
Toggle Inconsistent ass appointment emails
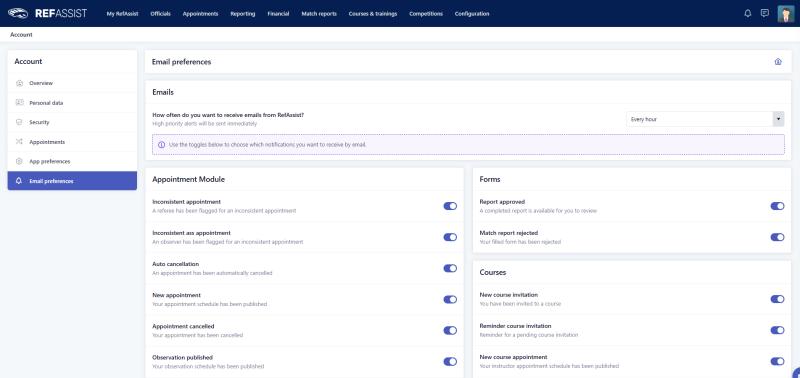(450, 237)
